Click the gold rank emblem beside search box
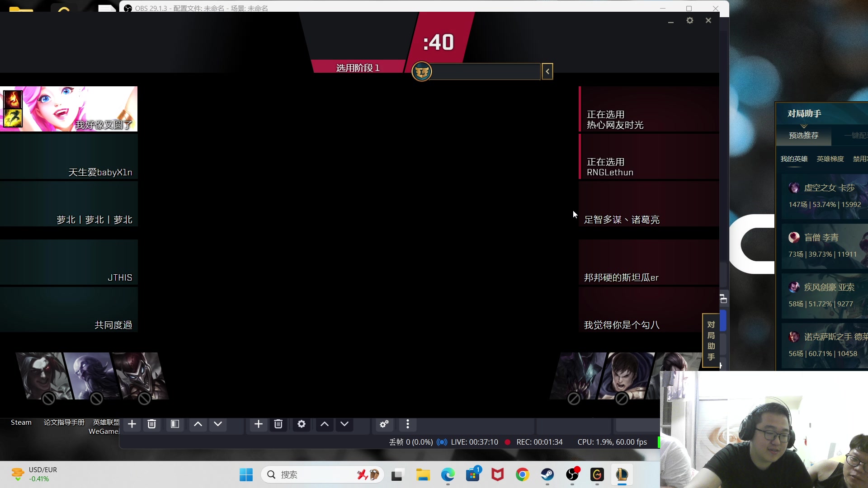This screenshot has height=488, width=868. pos(422,71)
